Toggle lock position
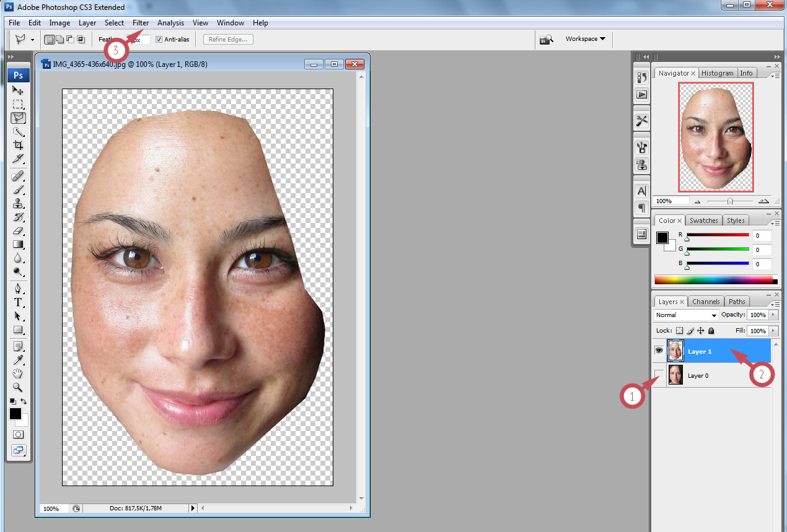This screenshot has height=532, width=787. [700, 331]
